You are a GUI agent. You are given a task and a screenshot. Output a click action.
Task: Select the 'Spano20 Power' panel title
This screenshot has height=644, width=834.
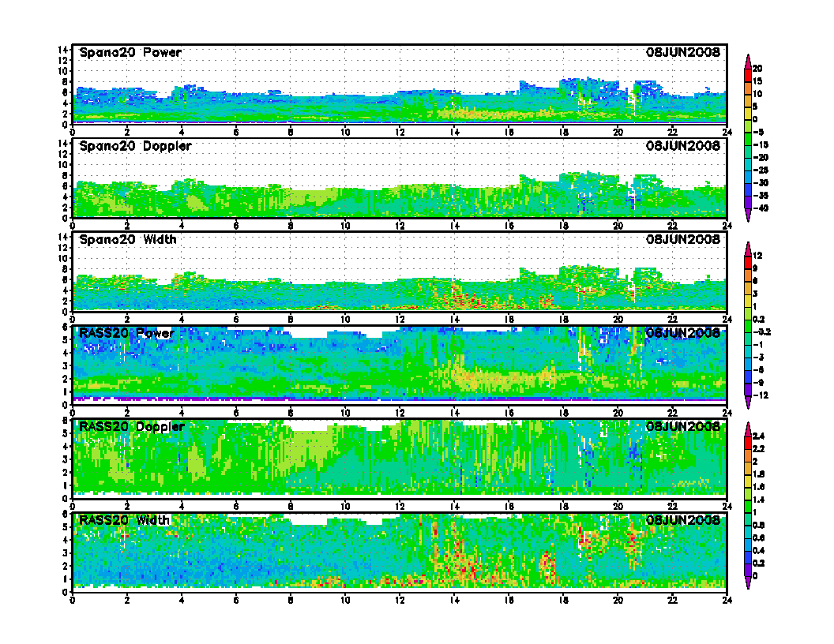(130, 53)
